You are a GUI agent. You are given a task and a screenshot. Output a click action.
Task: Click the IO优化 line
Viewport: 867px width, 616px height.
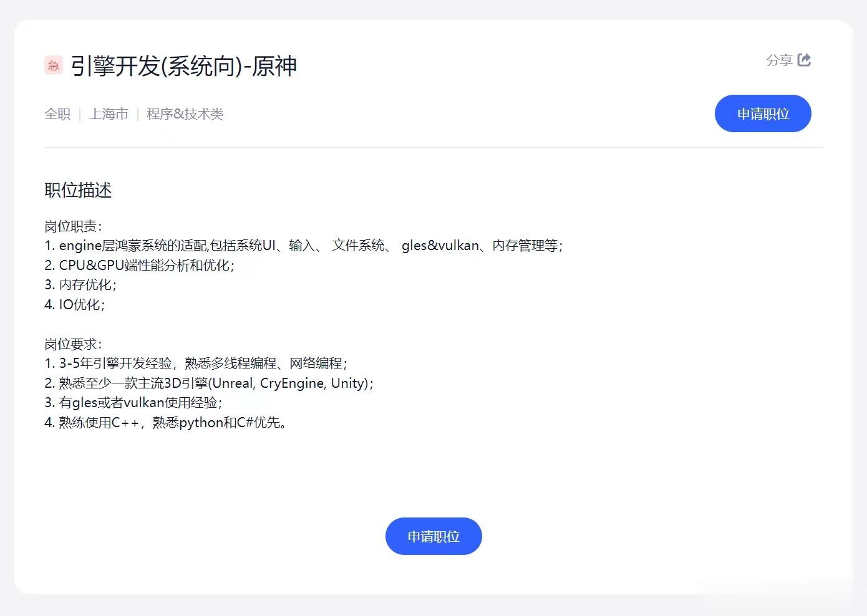tap(75, 305)
